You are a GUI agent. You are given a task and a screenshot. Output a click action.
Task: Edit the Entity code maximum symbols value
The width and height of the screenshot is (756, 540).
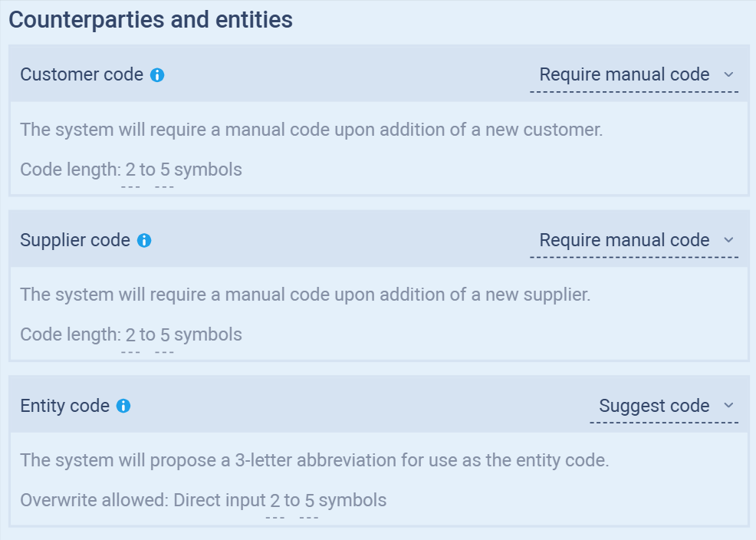(309, 502)
